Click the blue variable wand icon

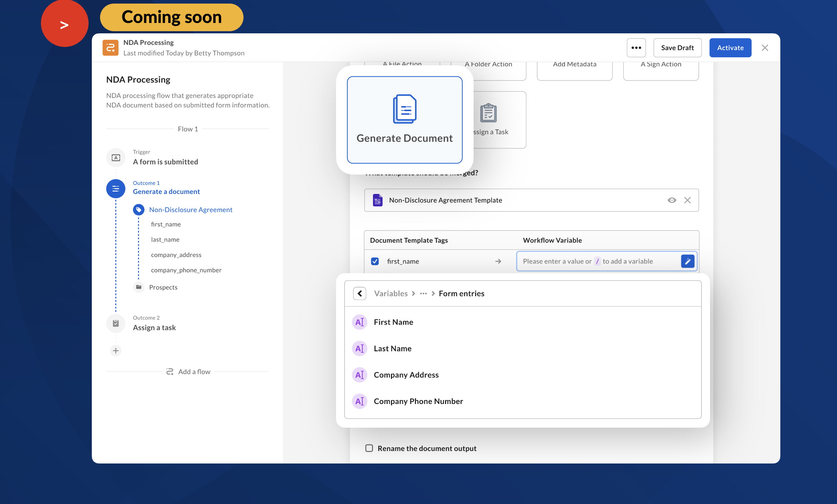pos(687,261)
